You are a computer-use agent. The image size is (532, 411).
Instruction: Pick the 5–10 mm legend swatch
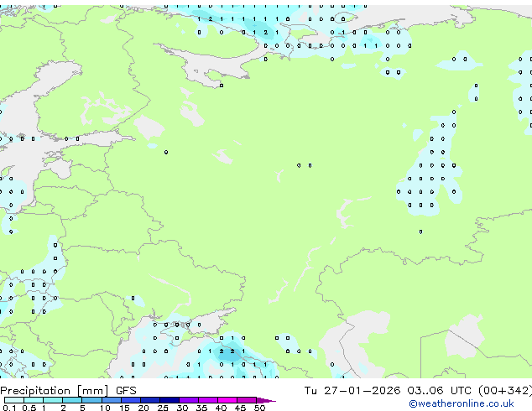[x=91, y=400]
